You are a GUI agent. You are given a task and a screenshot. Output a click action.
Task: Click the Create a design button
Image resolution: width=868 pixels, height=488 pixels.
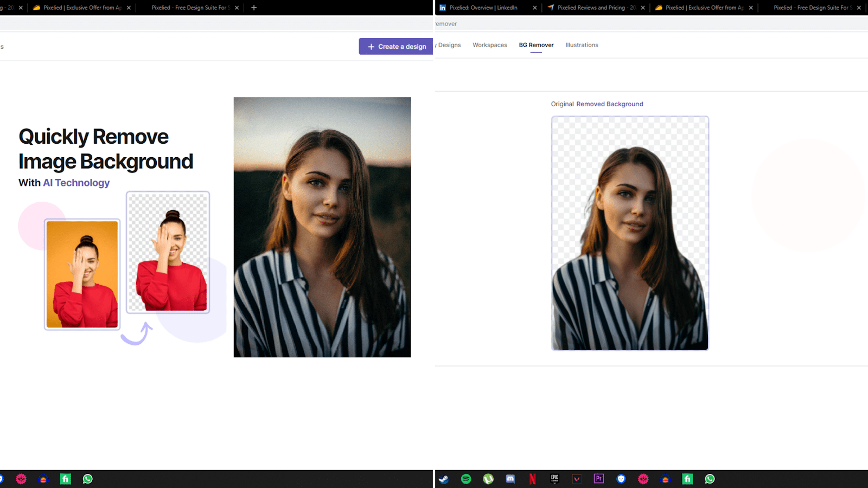click(395, 46)
